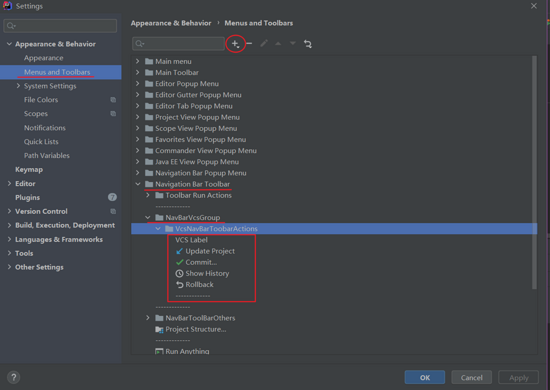Image resolution: width=550 pixels, height=390 pixels.
Task: Focus the settings search field at left
Action: pos(60,26)
